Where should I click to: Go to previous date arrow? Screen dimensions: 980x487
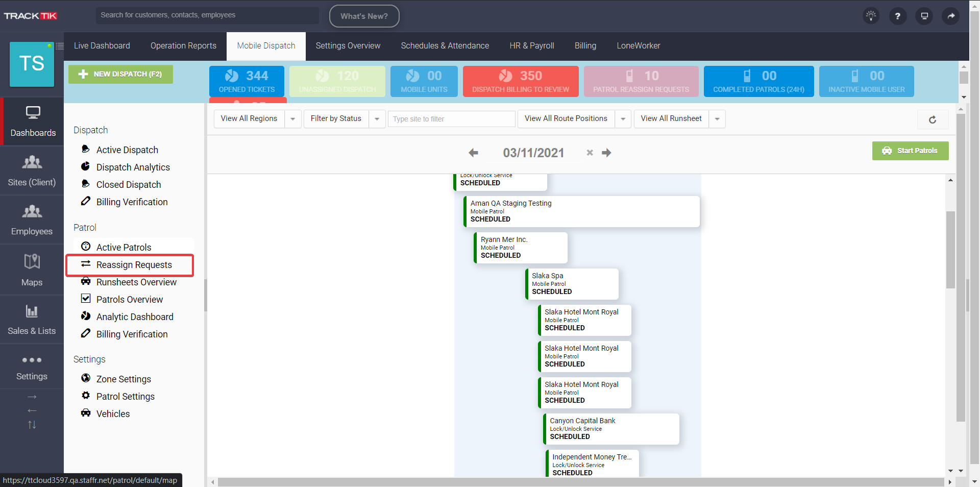click(x=474, y=153)
